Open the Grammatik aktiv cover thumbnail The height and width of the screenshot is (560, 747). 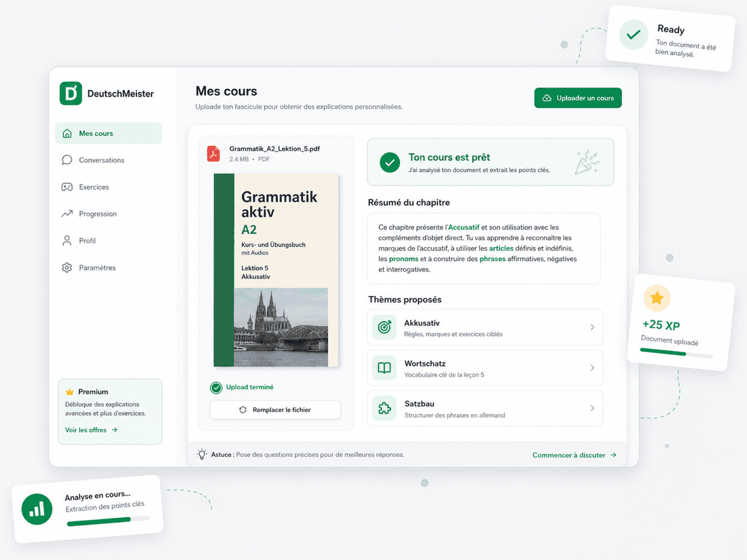coord(276,270)
